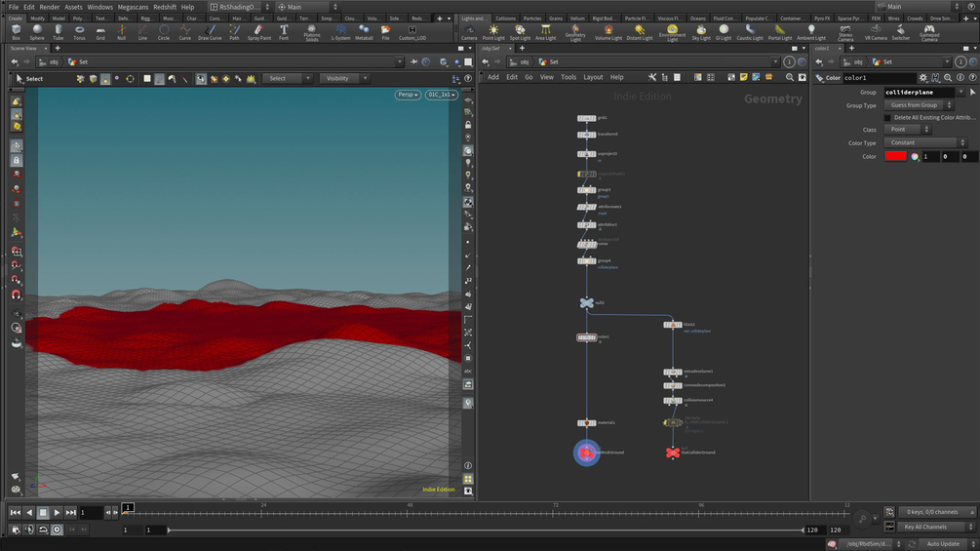This screenshot has width=980, height=551.
Task: Toggle the Auto Update button
Action: [x=943, y=543]
